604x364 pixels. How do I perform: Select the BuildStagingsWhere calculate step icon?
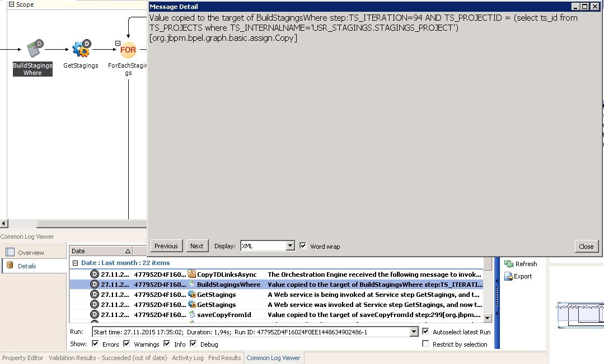click(34, 49)
